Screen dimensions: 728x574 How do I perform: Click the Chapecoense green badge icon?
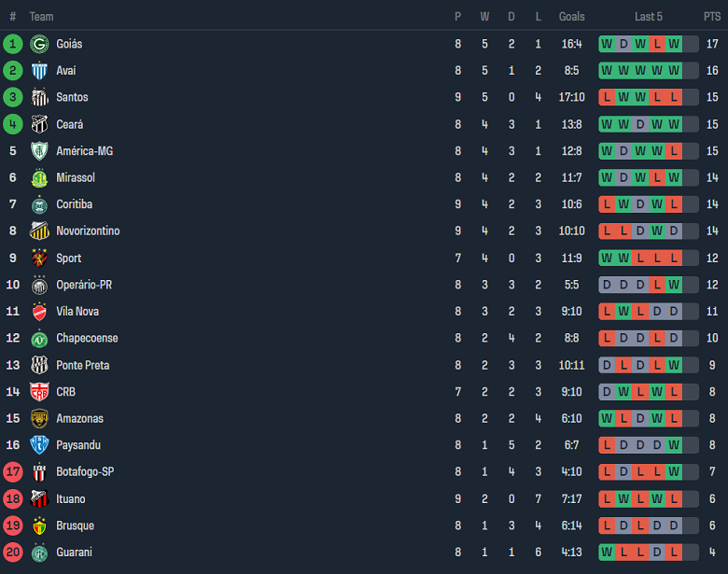pos(39,339)
